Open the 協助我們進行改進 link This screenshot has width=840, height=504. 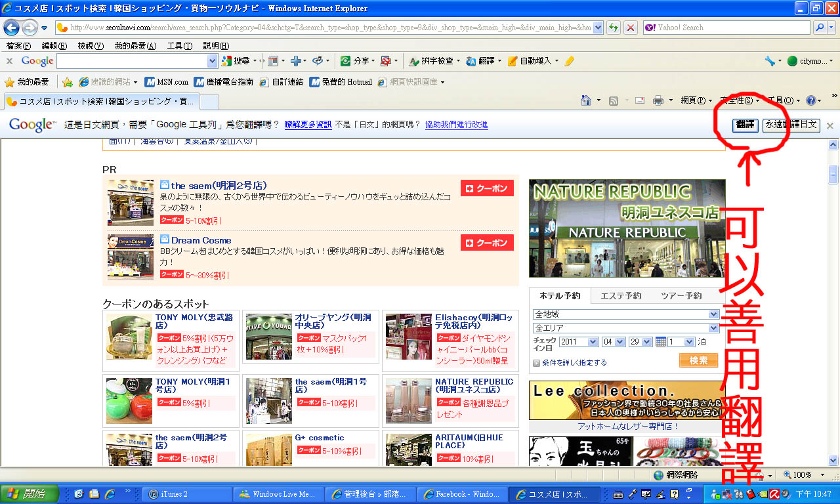[x=456, y=125]
